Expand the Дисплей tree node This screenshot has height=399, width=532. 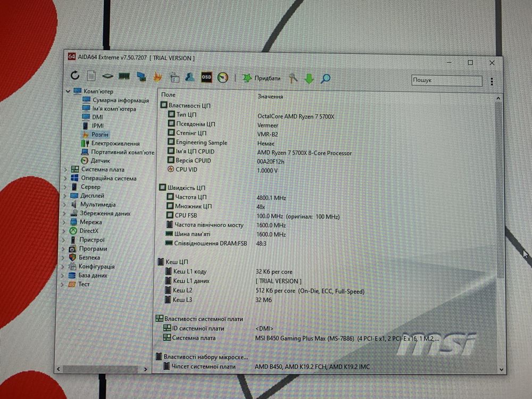click(x=65, y=196)
